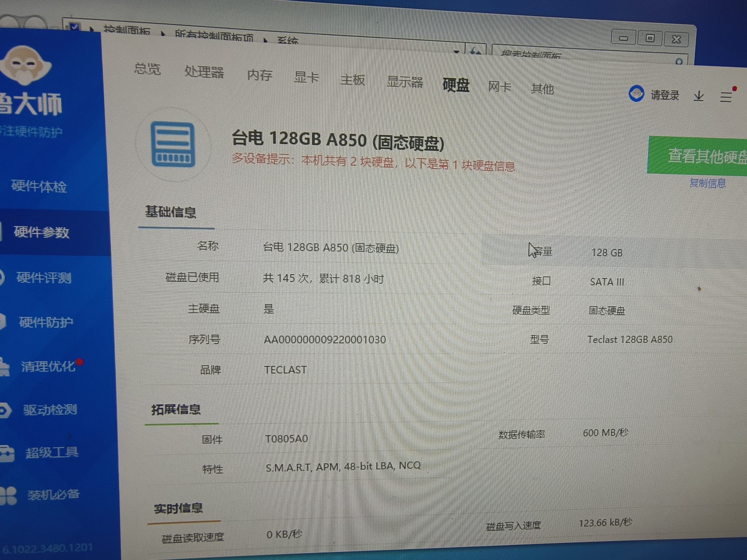Click the model value Teclast 128GB A850
Image resolution: width=747 pixels, height=560 pixels.
point(630,339)
